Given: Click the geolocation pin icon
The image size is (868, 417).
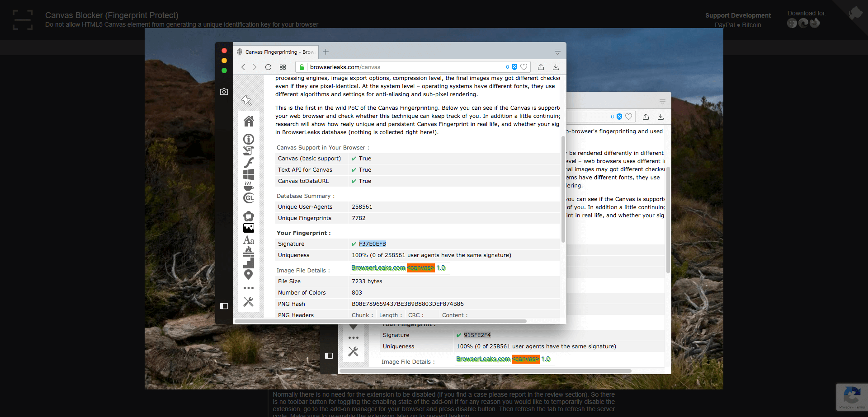Looking at the screenshot, I should point(249,274).
